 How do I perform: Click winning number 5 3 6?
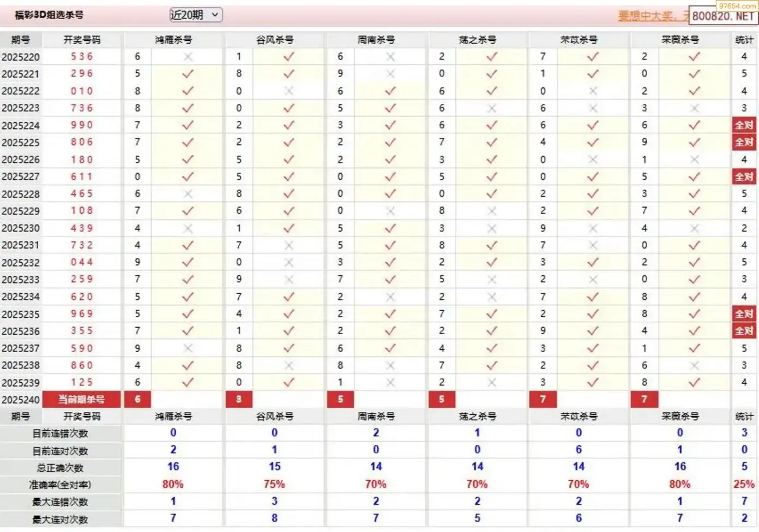(82, 57)
